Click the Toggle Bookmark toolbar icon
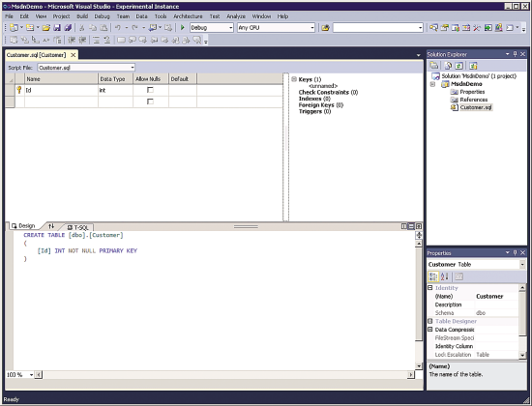The width and height of the screenshot is (532, 406). pos(121,40)
